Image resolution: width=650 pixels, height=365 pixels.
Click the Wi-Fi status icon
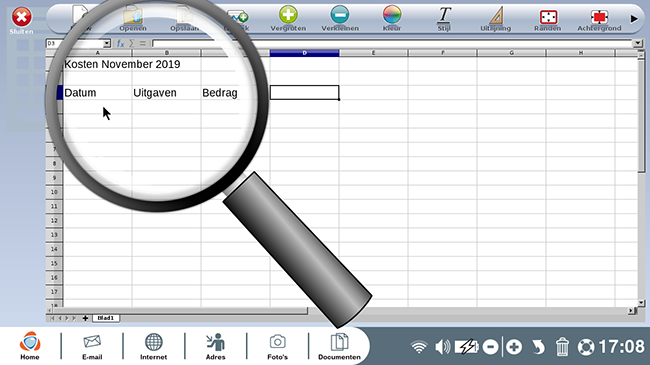coord(419,347)
